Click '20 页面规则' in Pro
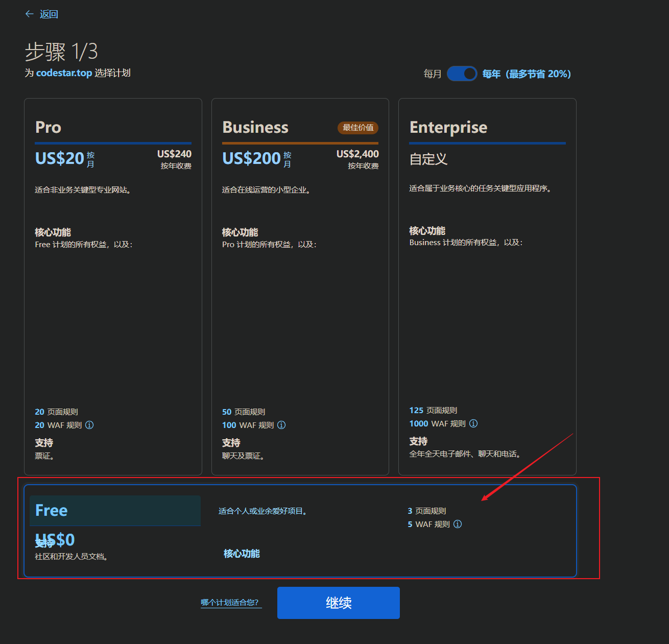 [x=56, y=412]
